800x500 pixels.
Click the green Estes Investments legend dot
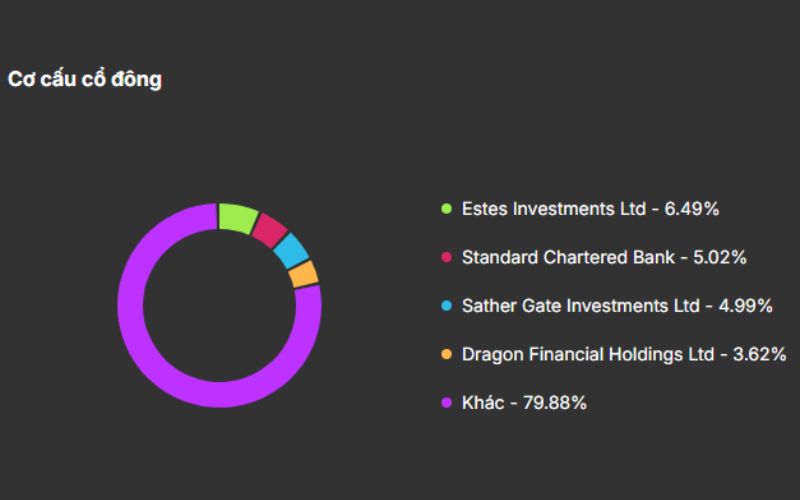pyautogui.click(x=446, y=209)
